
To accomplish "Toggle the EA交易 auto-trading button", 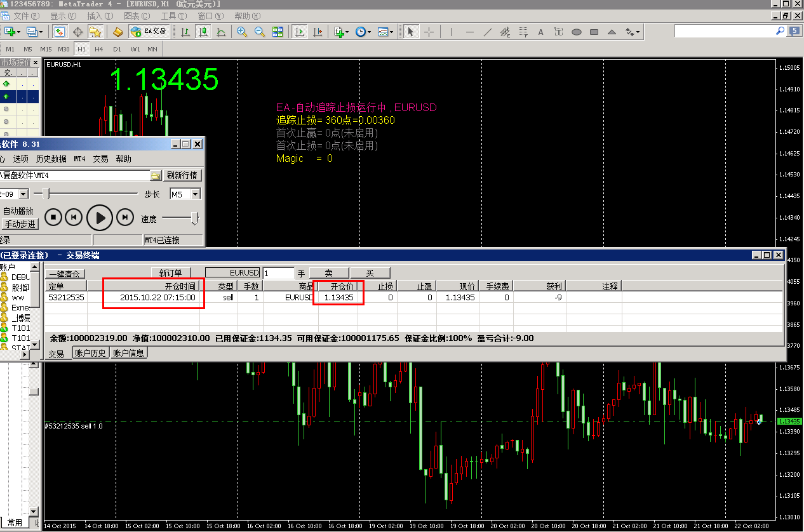I will pos(149,31).
